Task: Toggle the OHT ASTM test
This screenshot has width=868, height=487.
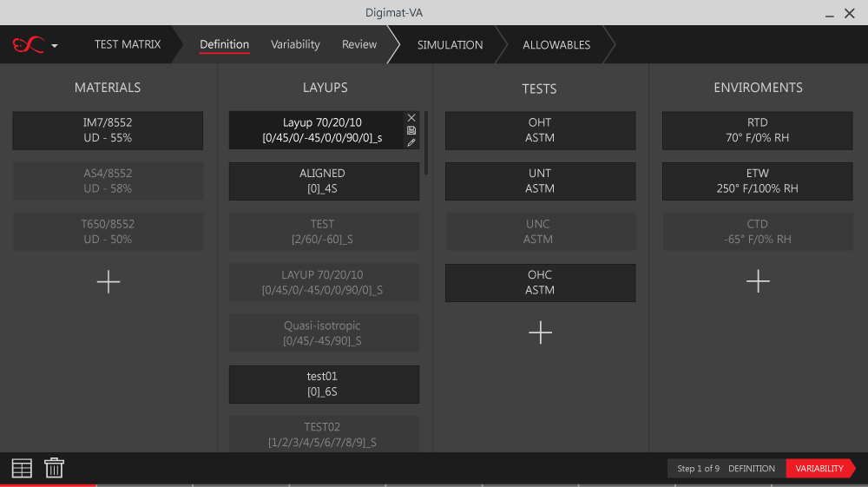Action: [x=540, y=130]
